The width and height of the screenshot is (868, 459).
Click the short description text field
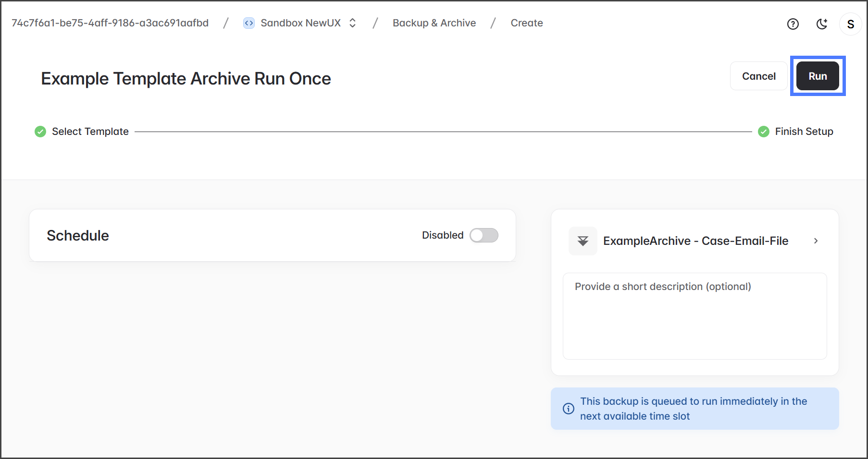[x=694, y=316]
